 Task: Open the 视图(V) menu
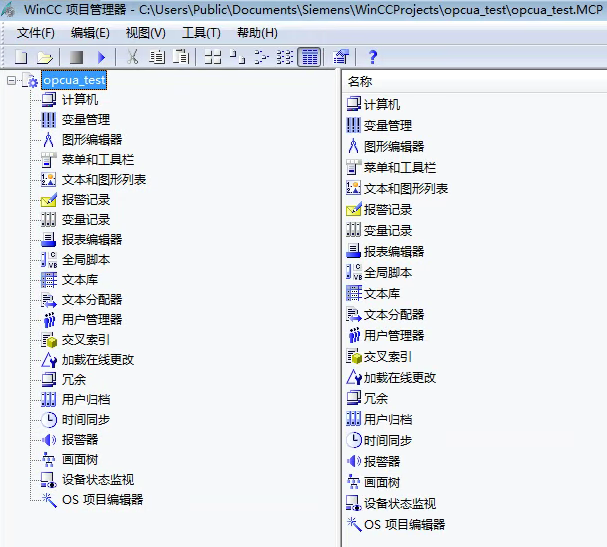coord(146,33)
